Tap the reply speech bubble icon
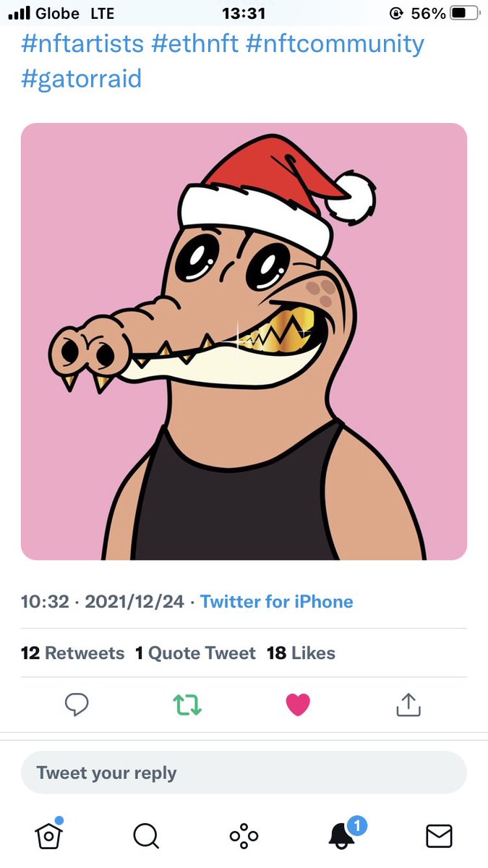488x868 pixels. point(77,705)
